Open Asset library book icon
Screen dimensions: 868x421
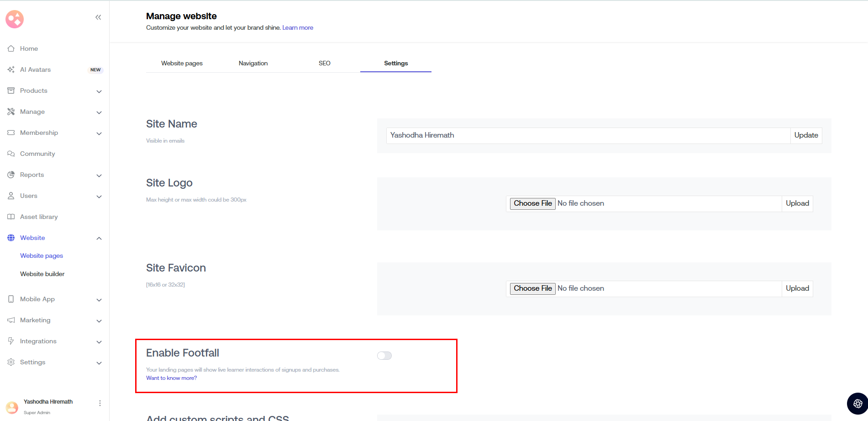11,217
